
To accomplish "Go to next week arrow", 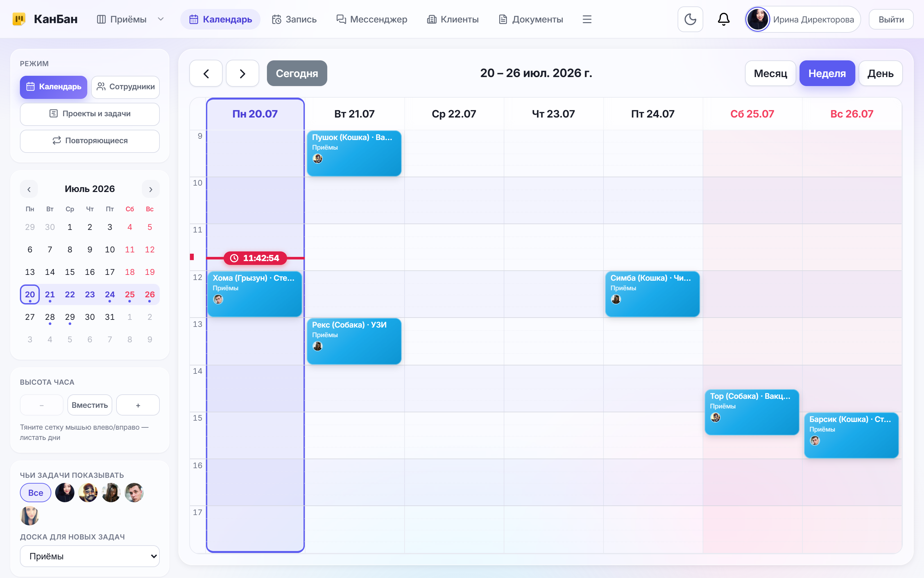I will [243, 74].
